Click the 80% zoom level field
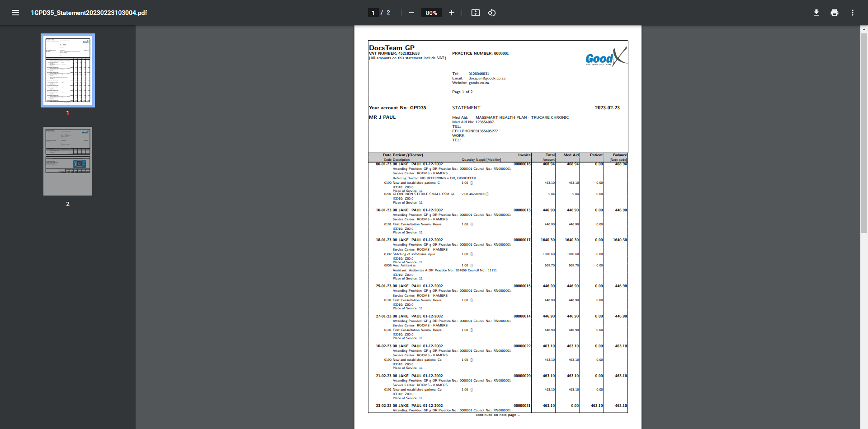 pyautogui.click(x=431, y=13)
